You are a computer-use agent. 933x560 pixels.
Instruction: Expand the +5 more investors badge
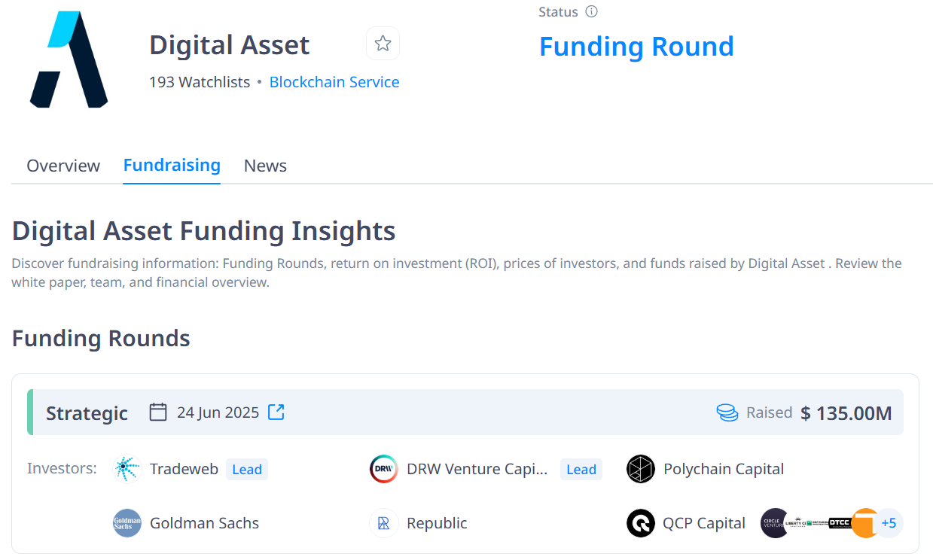[889, 523]
